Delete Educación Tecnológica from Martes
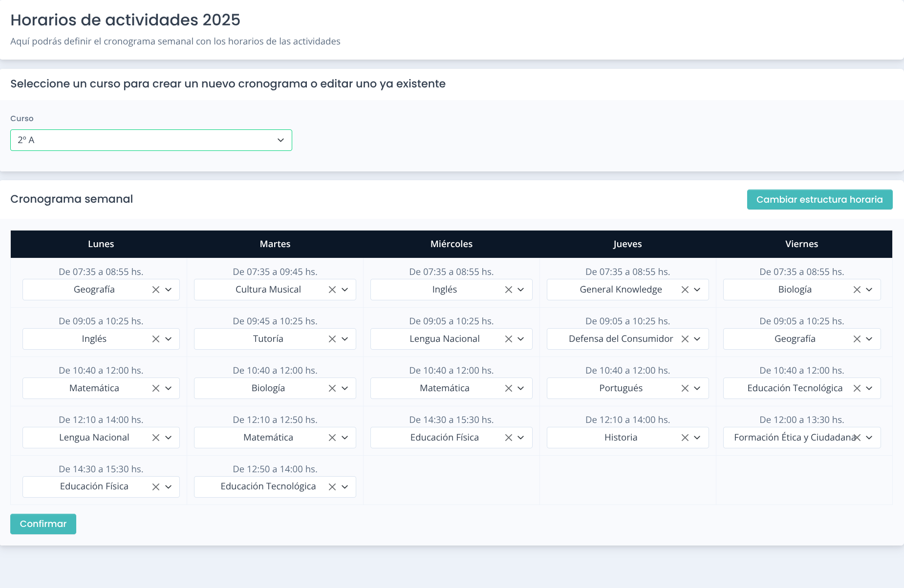Image resolution: width=904 pixels, height=588 pixels. pos(332,486)
